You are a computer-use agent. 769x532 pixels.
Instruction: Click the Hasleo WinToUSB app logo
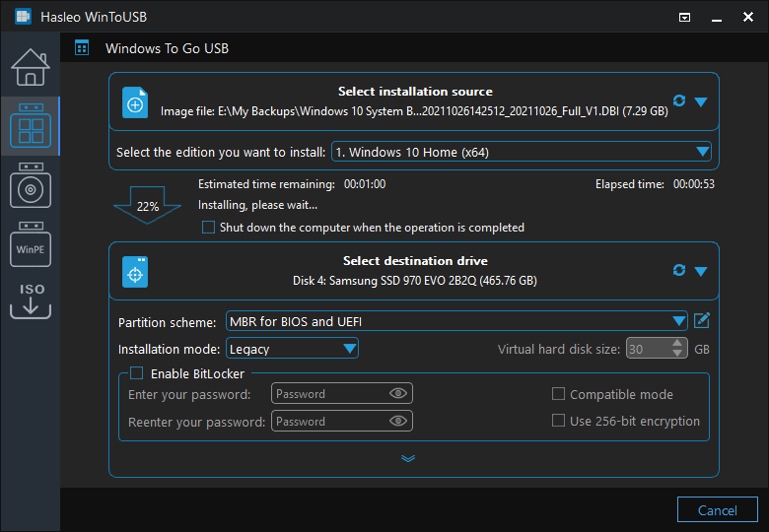pyautogui.click(x=23, y=17)
